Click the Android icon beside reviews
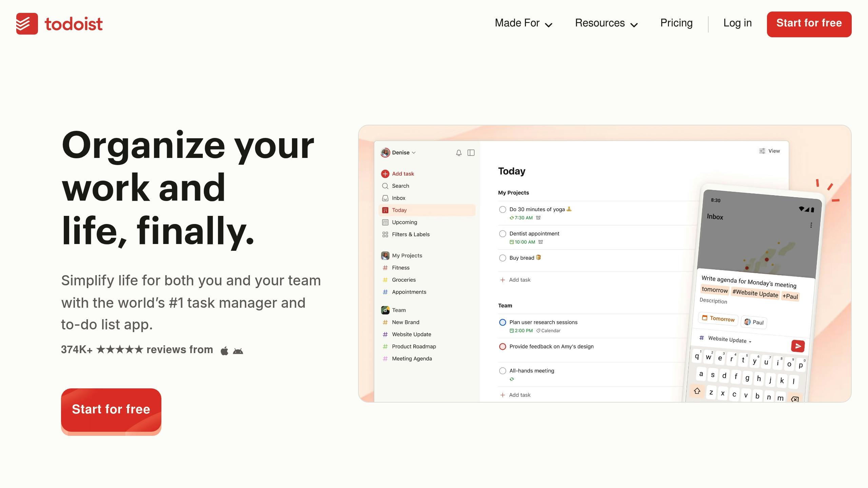868x488 pixels. [x=238, y=351]
